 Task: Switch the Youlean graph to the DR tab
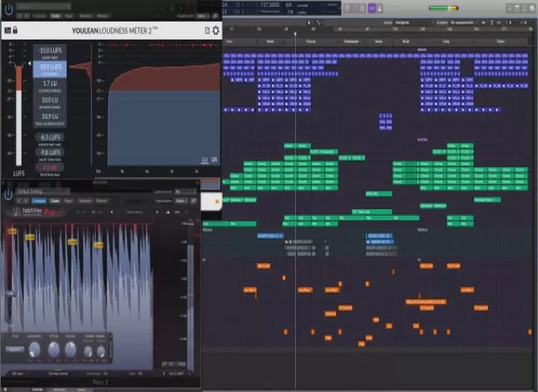pos(214,160)
